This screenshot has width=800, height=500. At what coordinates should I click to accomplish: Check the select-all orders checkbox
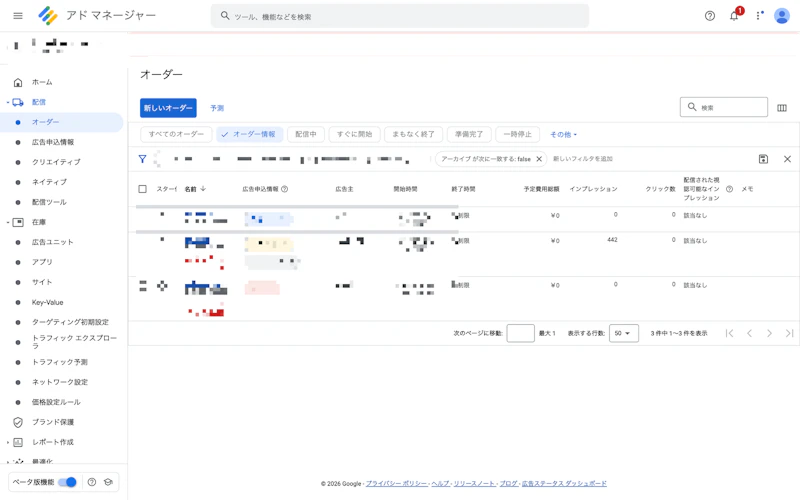tap(142, 189)
